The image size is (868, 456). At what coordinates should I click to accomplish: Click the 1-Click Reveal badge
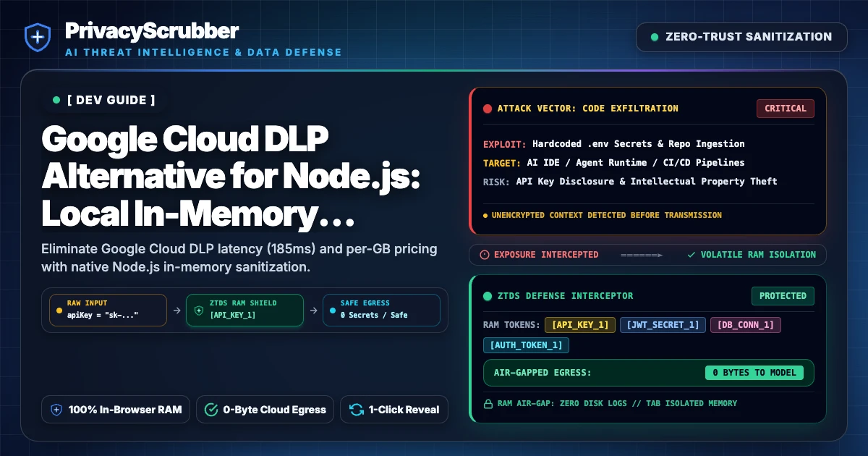[394, 410]
